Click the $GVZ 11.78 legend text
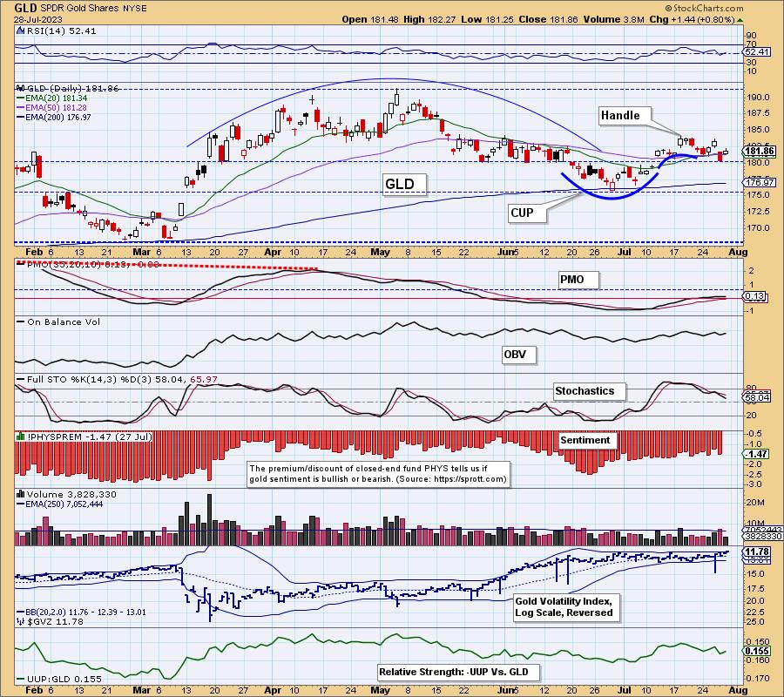The height and width of the screenshot is (697, 784). (56, 621)
